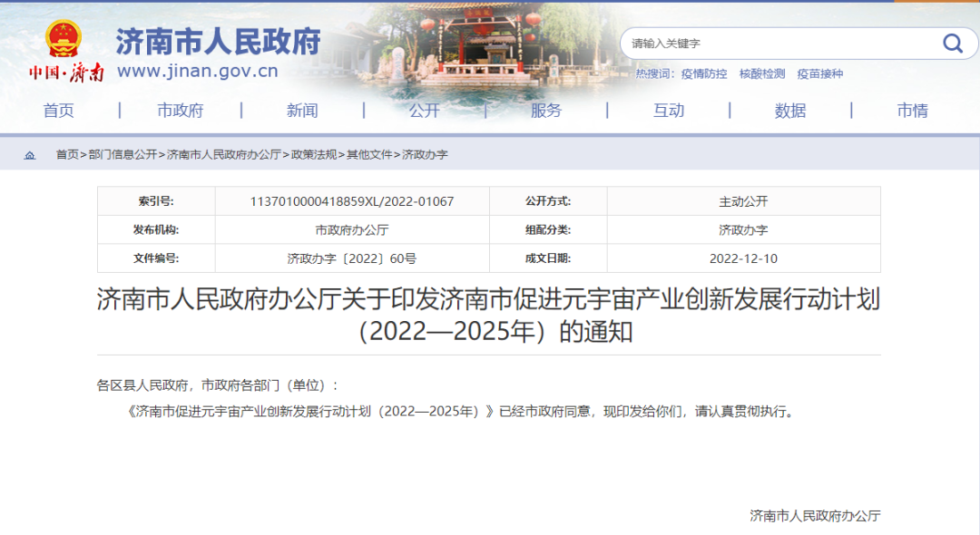Open the 新闻 navigation menu
Viewport: 980px width, 535px height.
[302, 110]
